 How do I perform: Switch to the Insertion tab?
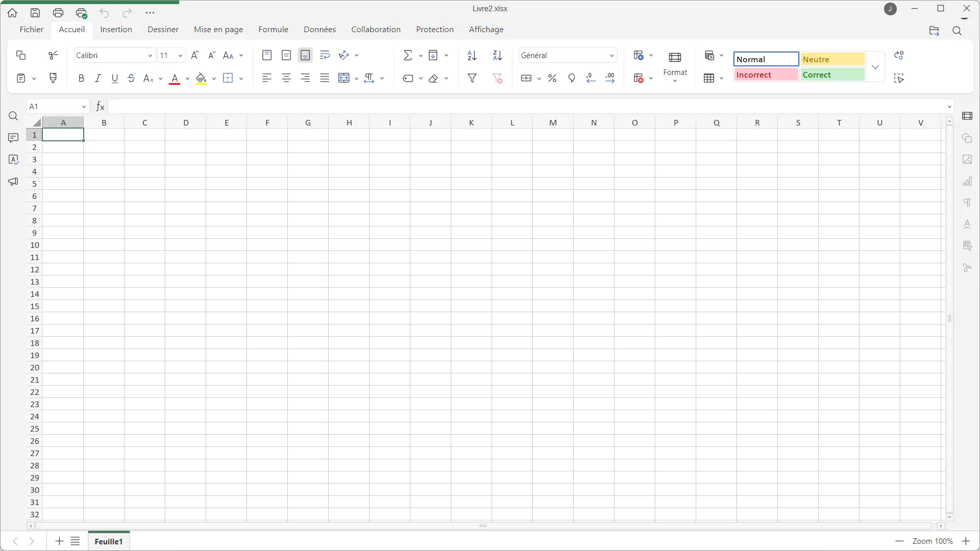(x=116, y=30)
